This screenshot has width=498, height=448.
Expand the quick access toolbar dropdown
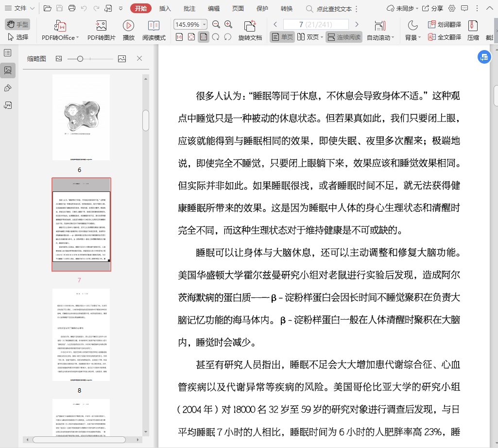pos(120,9)
